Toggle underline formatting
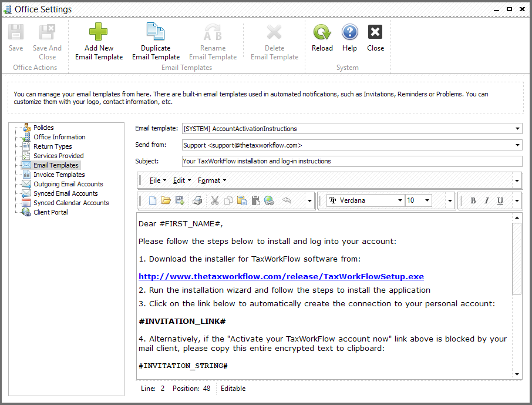532x405 pixels. (500, 200)
